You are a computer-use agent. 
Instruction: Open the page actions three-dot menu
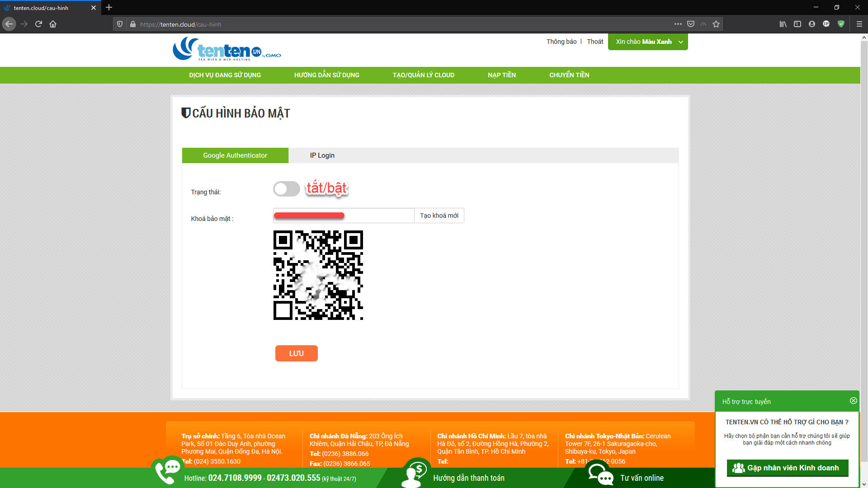pyautogui.click(x=678, y=24)
